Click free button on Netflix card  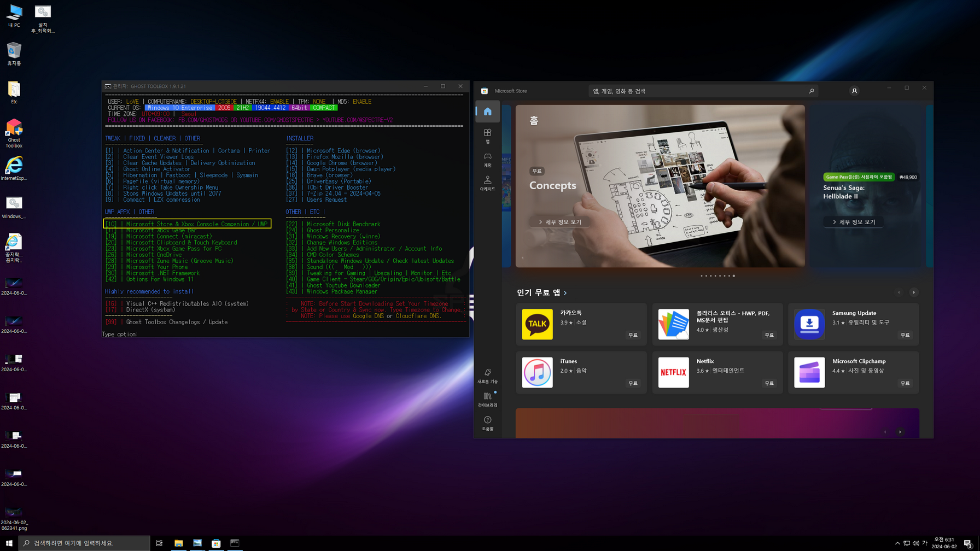tap(769, 383)
